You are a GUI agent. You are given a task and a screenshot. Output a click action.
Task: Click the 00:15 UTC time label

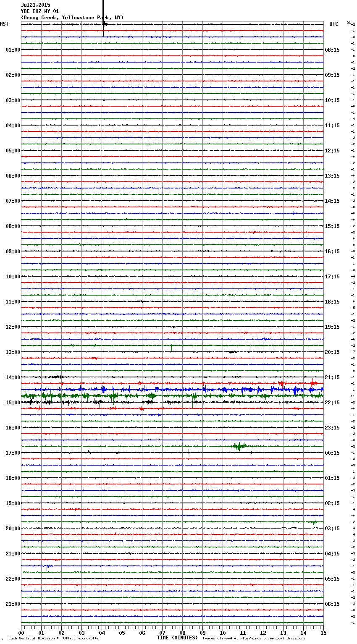tap(332, 453)
